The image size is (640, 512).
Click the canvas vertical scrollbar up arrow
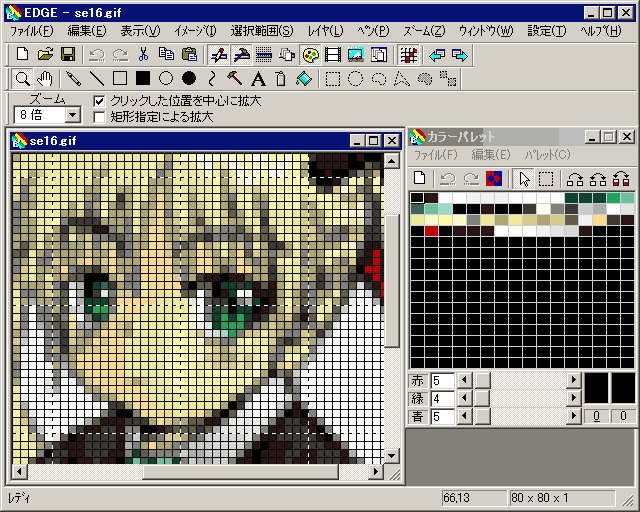click(391, 161)
